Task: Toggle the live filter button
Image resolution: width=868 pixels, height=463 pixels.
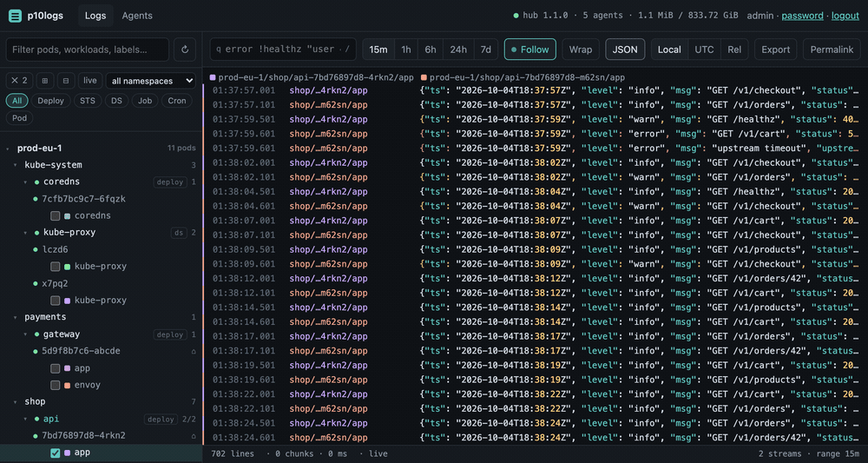Action: coord(90,81)
